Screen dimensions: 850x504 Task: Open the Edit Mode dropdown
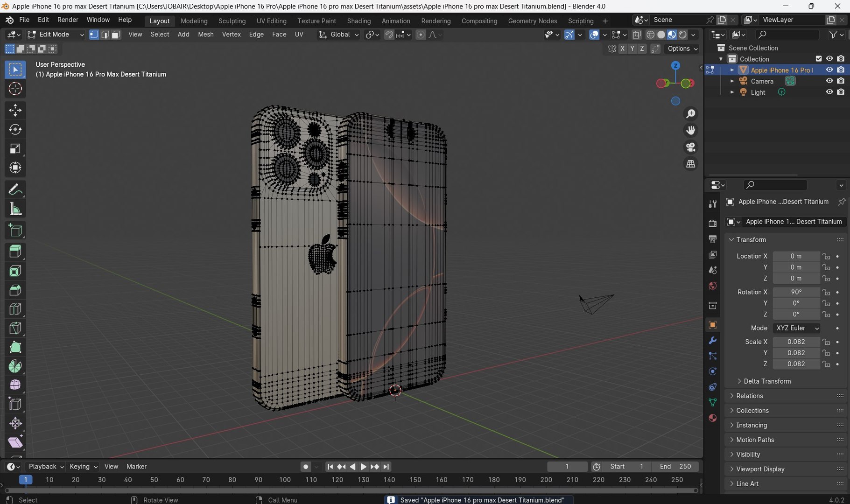coord(56,35)
